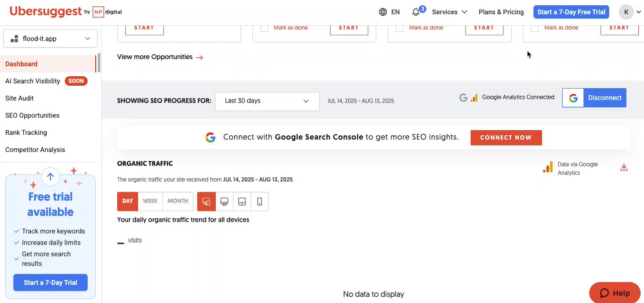Click Start a 7-Day Free Trial button
This screenshot has width=644, height=303.
[x=571, y=12]
